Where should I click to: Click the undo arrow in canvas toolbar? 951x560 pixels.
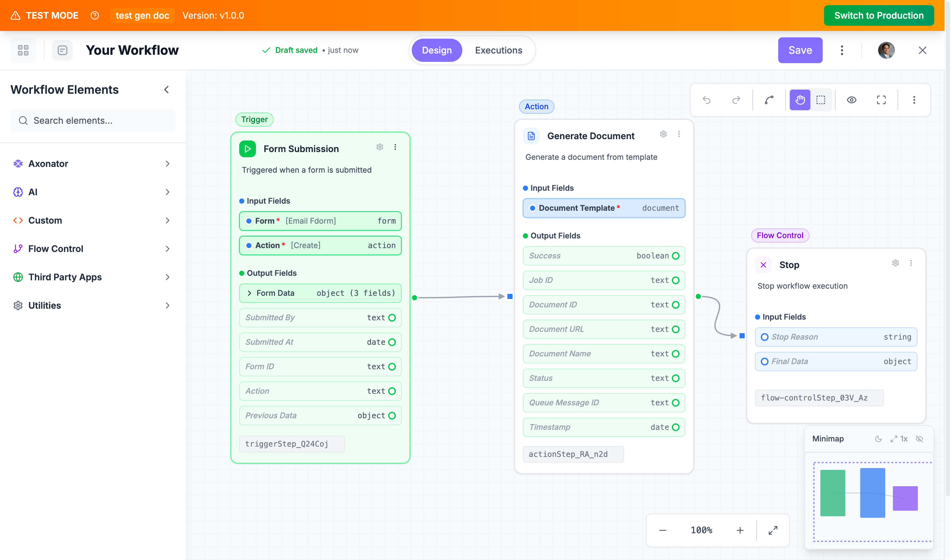click(x=706, y=100)
